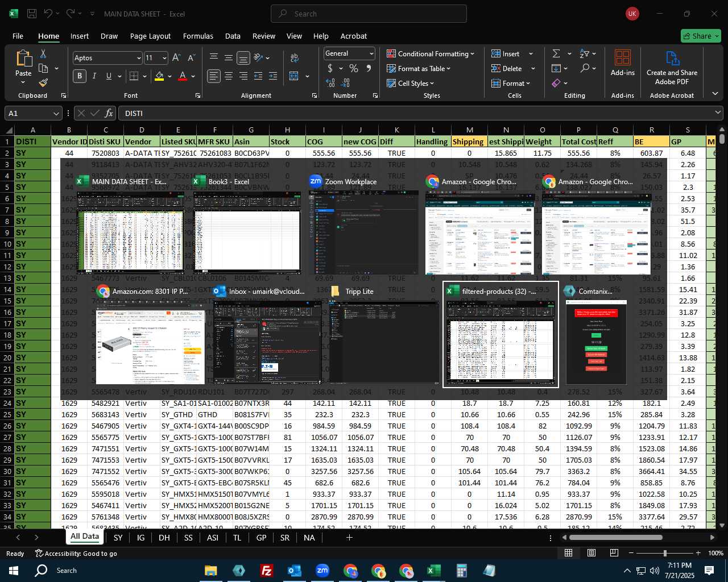Click the Copy icon in Clipboard group

click(x=43, y=69)
